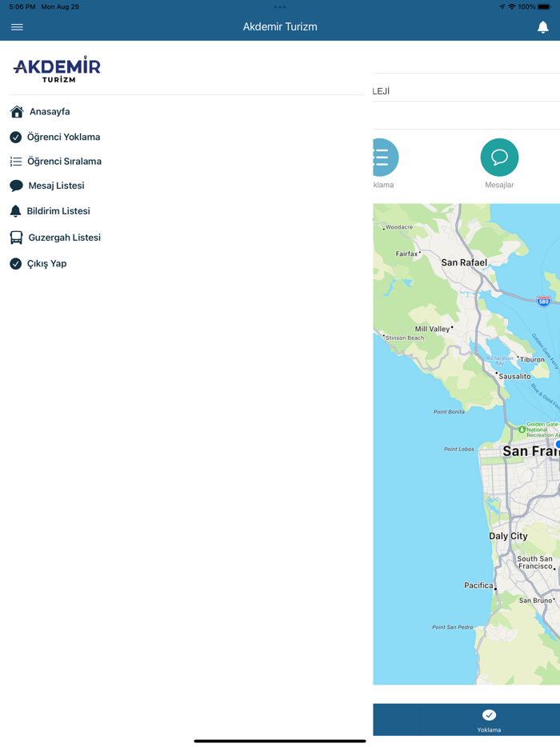Viewport: 560px width, 747px height.
Task: Tap the partially hidden blue list circle
Action: pyautogui.click(x=386, y=158)
